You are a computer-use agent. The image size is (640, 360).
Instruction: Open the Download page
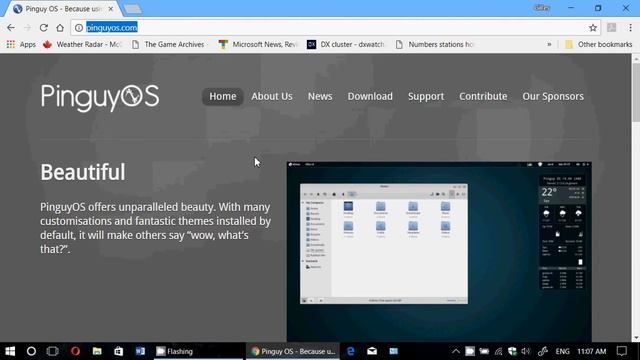(370, 96)
